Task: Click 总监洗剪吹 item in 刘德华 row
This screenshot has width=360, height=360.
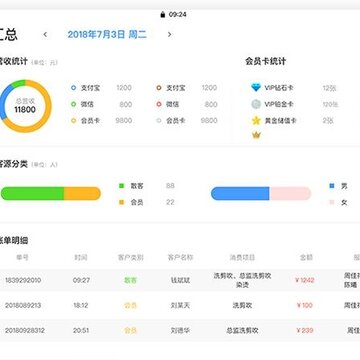Action: click(242, 331)
